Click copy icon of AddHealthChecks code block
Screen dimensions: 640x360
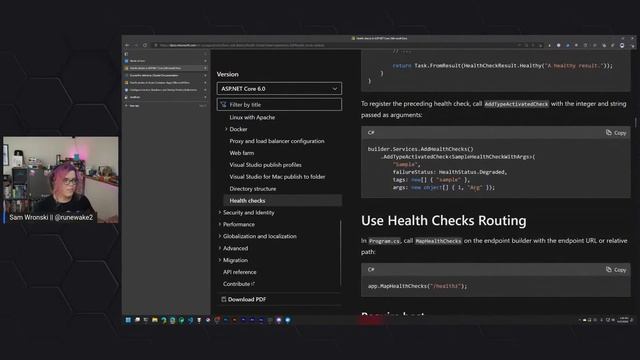point(609,132)
